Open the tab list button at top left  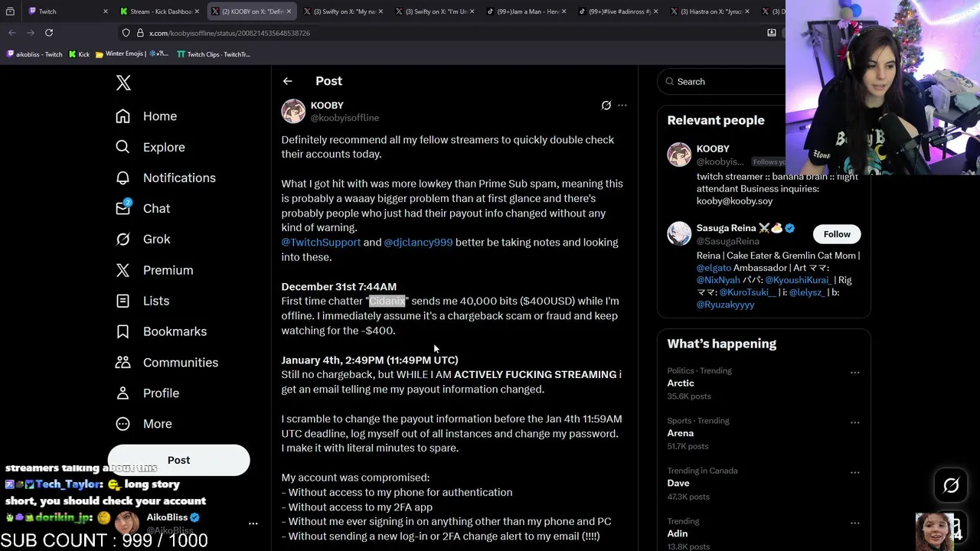tap(10, 11)
